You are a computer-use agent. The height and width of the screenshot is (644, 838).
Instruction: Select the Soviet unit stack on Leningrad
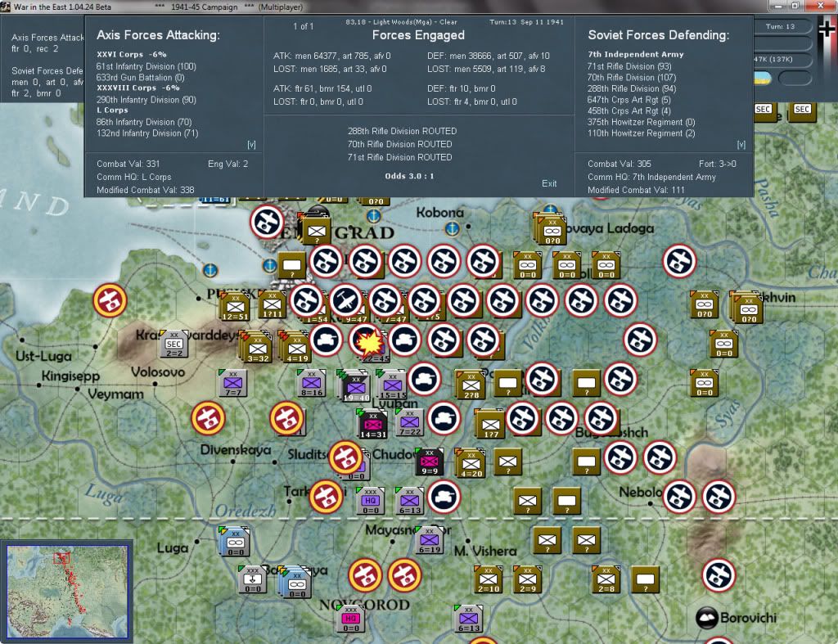pos(315,229)
